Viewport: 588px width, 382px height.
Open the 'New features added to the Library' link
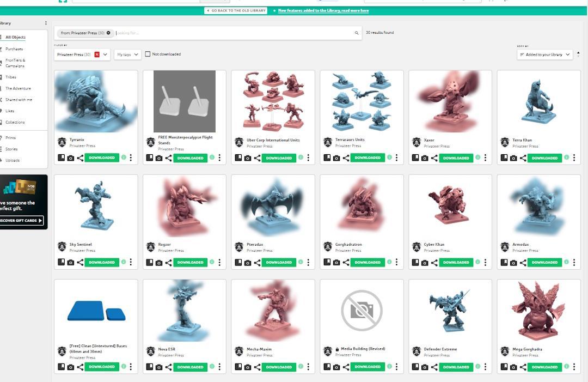(x=323, y=10)
